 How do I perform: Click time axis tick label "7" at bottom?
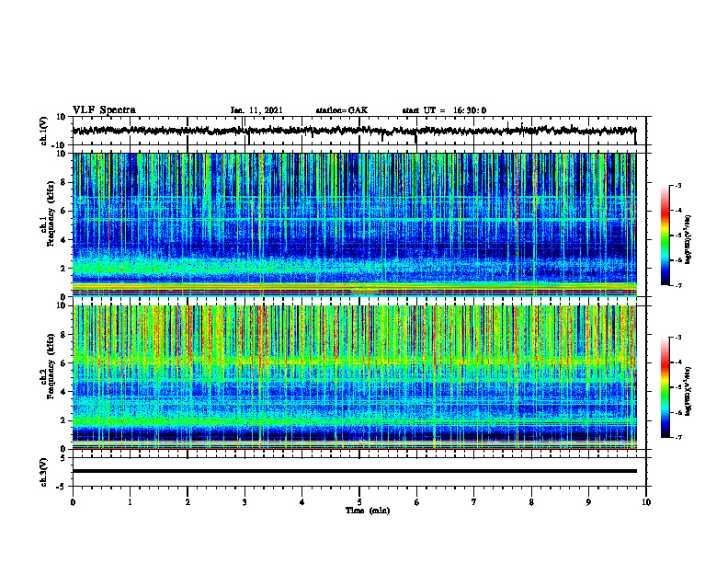point(474,502)
